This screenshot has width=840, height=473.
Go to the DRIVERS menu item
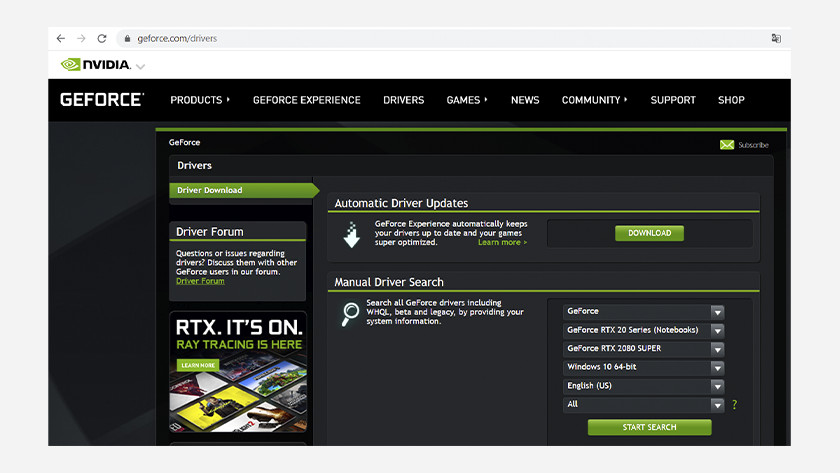point(403,100)
